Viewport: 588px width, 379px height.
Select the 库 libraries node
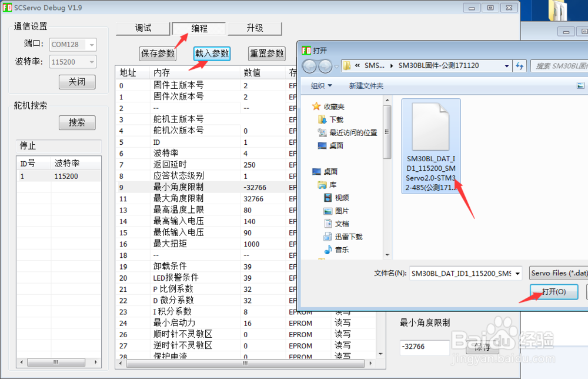pos(327,185)
